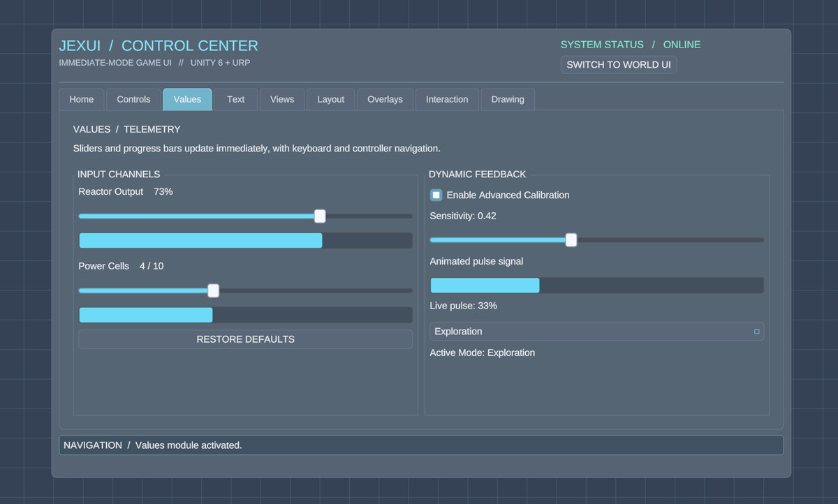Click the Restore Defaults button
The height and width of the screenshot is (504, 838).
tap(246, 339)
